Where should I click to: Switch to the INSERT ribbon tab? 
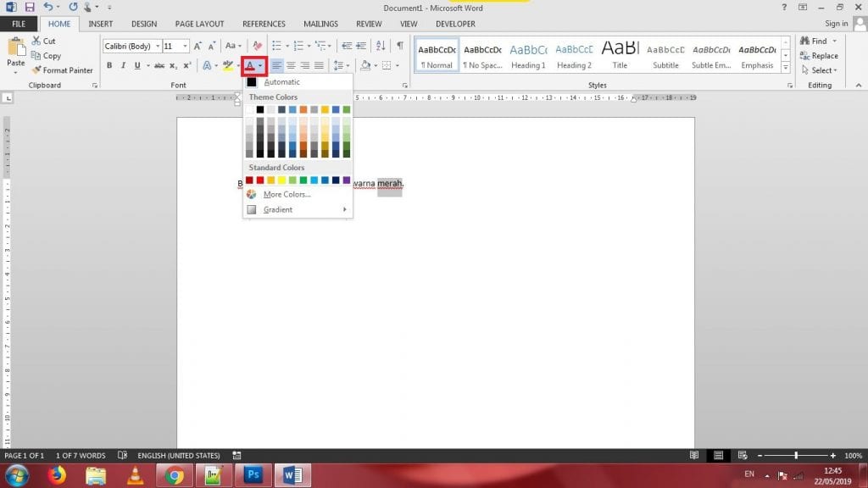tap(100, 24)
